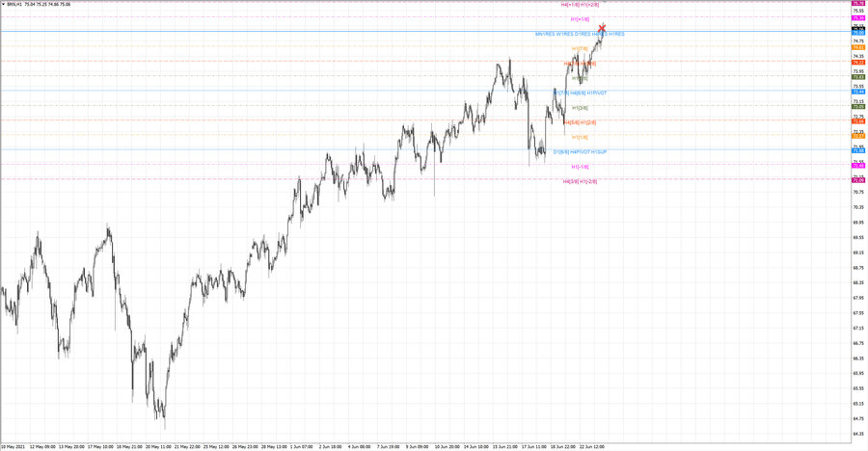Click the 9 Jun 09:00 time label
The height and width of the screenshot is (451, 868).
click(417, 446)
